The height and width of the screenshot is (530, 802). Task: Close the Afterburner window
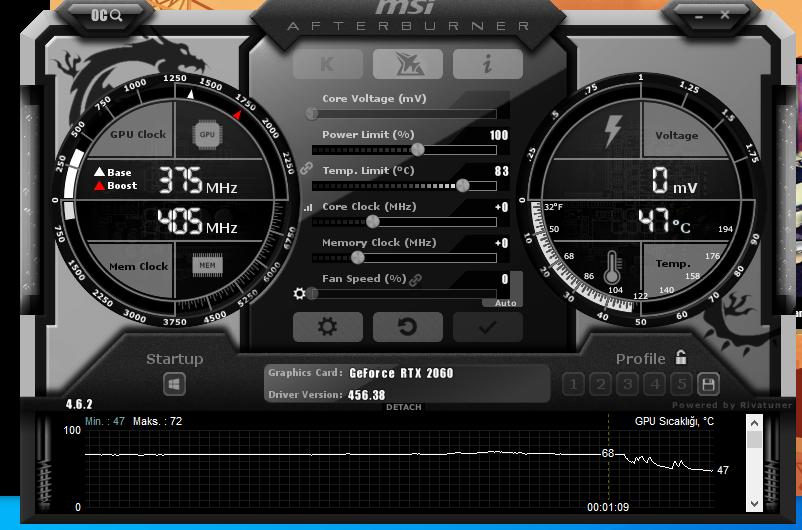725,15
